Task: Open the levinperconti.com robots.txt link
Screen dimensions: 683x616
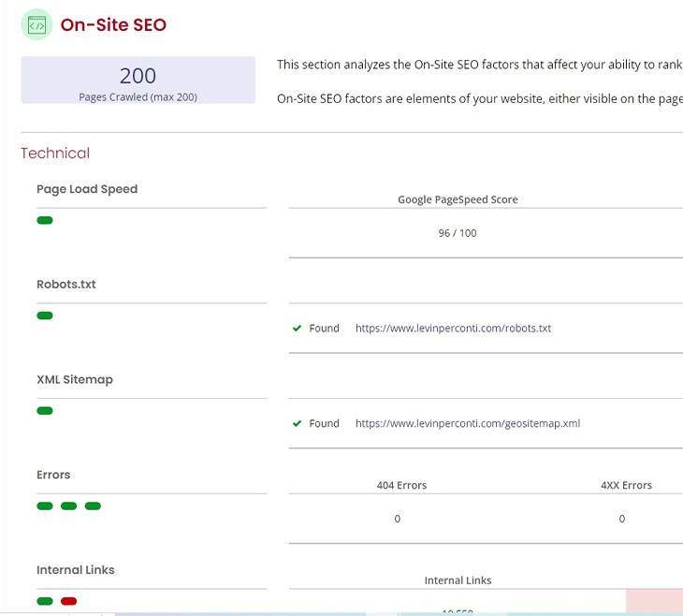Action: click(453, 329)
